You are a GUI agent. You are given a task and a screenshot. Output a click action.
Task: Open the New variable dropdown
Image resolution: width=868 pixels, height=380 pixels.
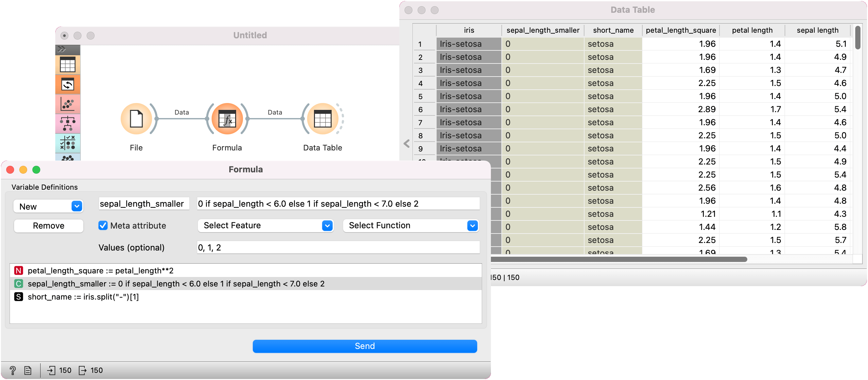(x=48, y=206)
